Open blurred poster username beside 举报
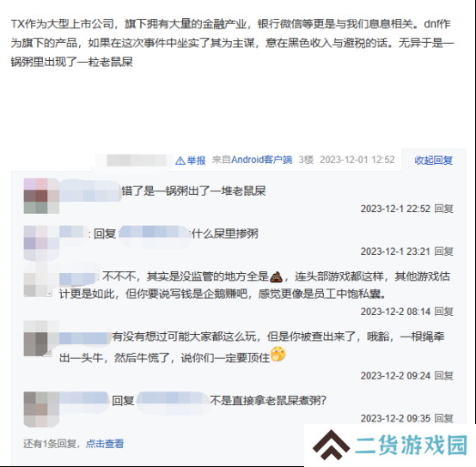Screen dimensions: 476x467 tap(136, 161)
